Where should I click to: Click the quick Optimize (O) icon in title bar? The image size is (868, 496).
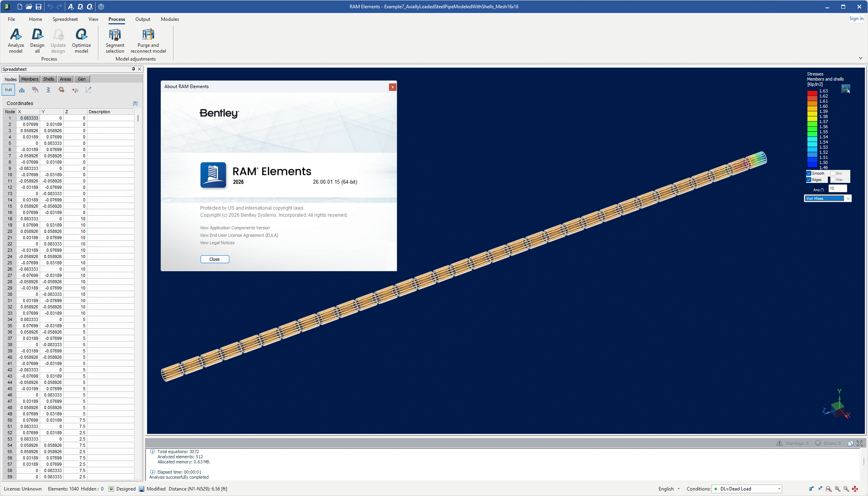[x=90, y=7]
